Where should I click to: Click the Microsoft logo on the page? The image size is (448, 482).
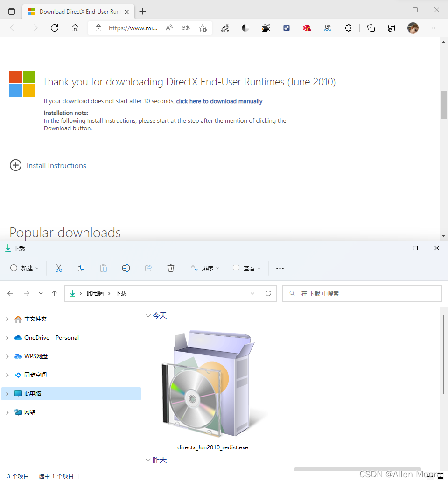coord(22,84)
